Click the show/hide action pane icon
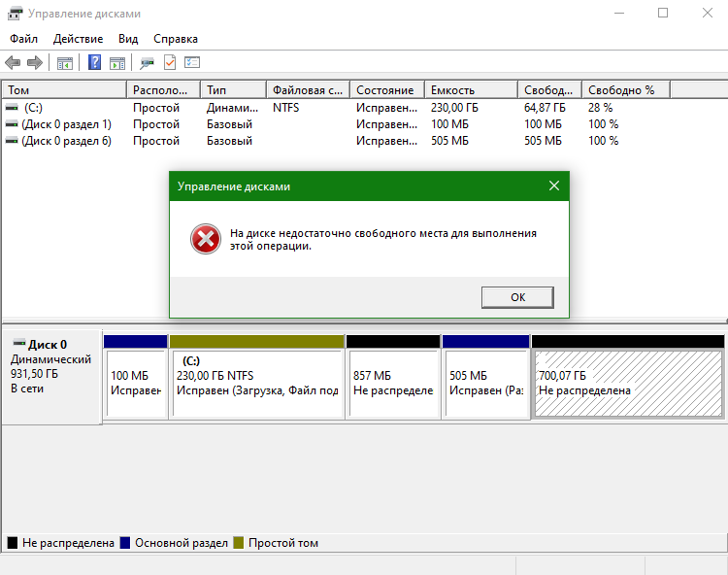The image size is (728, 575). click(117, 63)
